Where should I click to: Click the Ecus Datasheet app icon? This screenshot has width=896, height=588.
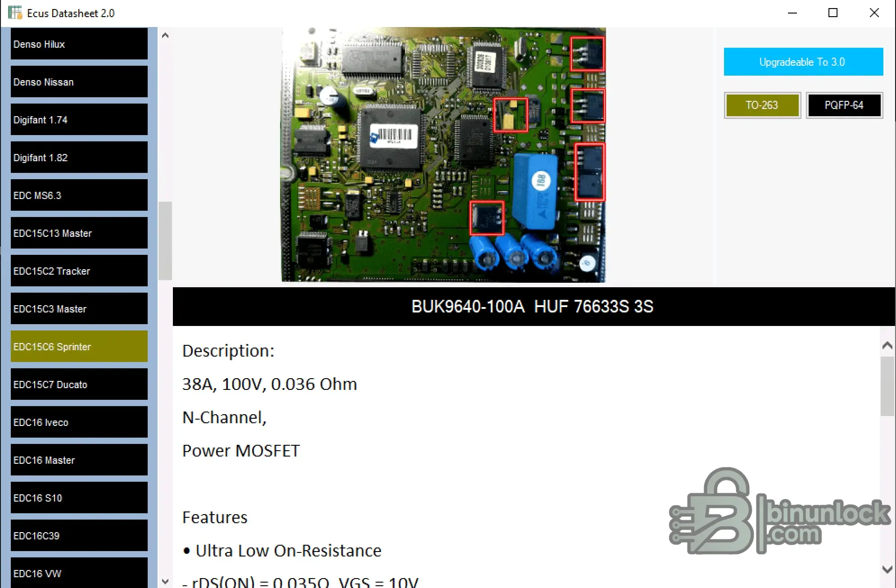(15, 13)
